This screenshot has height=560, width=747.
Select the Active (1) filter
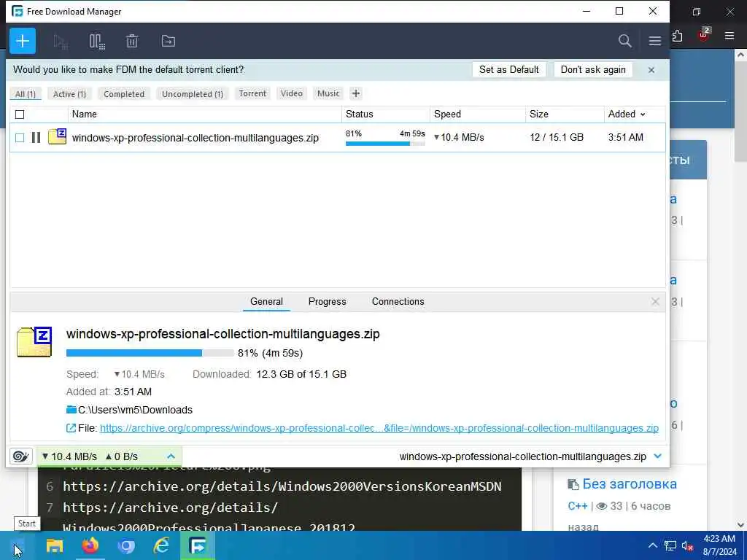tap(69, 94)
